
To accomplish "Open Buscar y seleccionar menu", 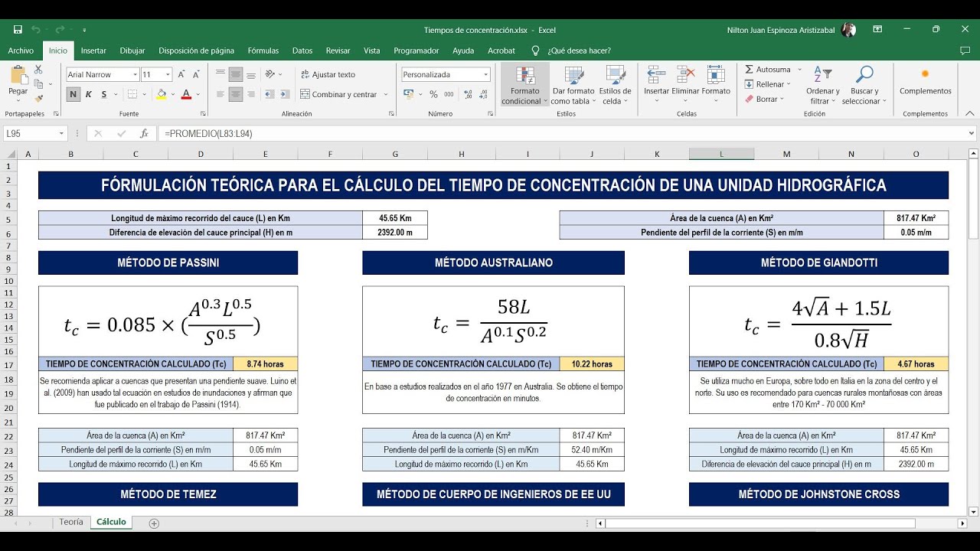I will click(864, 85).
